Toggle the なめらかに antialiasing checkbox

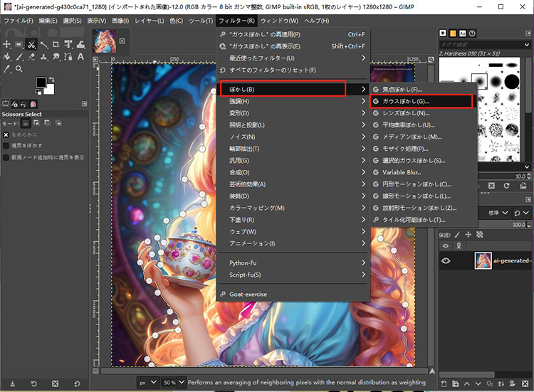[x=6, y=134]
